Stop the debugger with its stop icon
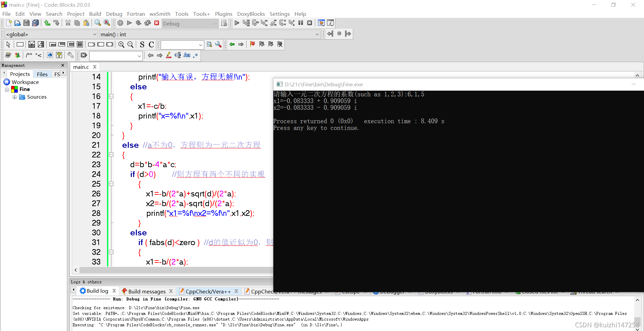Screen dimensions: 644x331 pos(310,23)
